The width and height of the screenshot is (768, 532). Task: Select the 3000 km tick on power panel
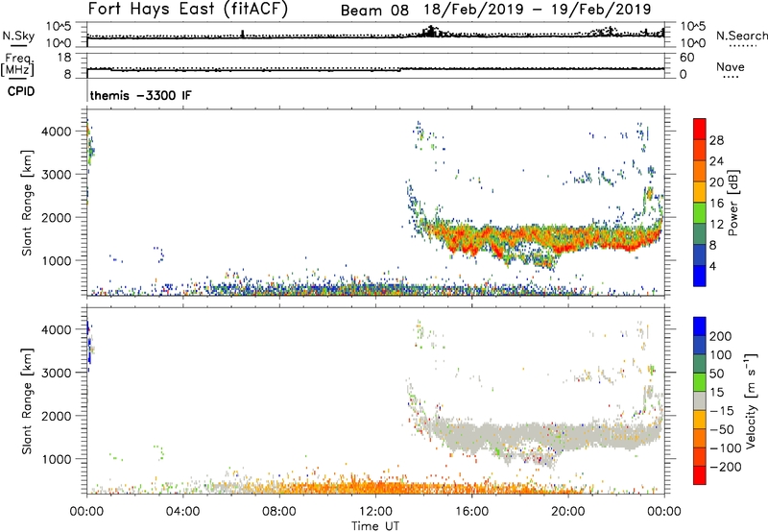[x=56, y=175]
